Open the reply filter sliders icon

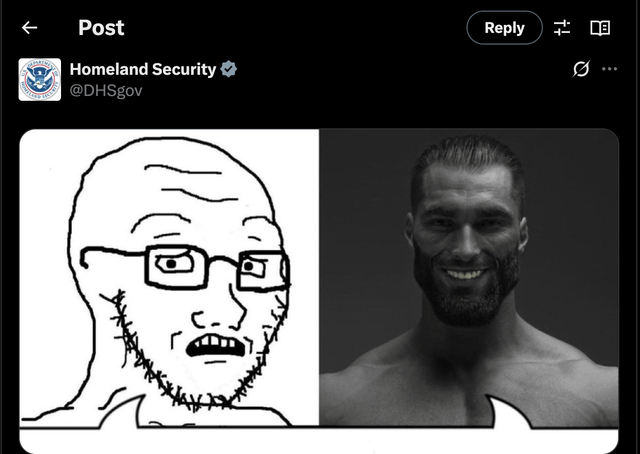coord(562,28)
